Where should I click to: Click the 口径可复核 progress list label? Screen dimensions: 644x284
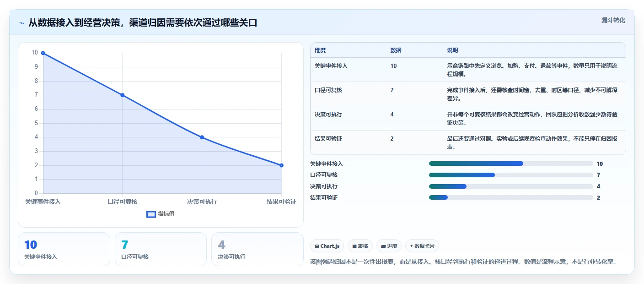(x=324, y=175)
